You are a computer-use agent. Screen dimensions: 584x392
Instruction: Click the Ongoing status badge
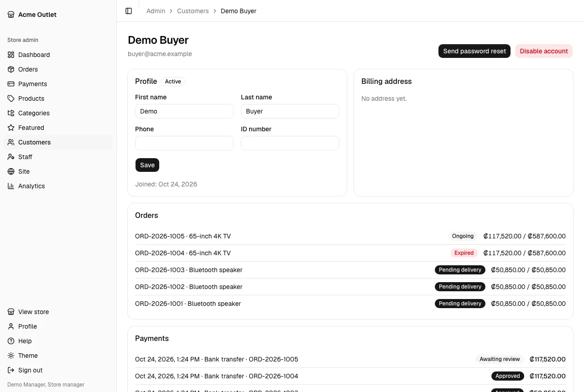[x=463, y=236]
